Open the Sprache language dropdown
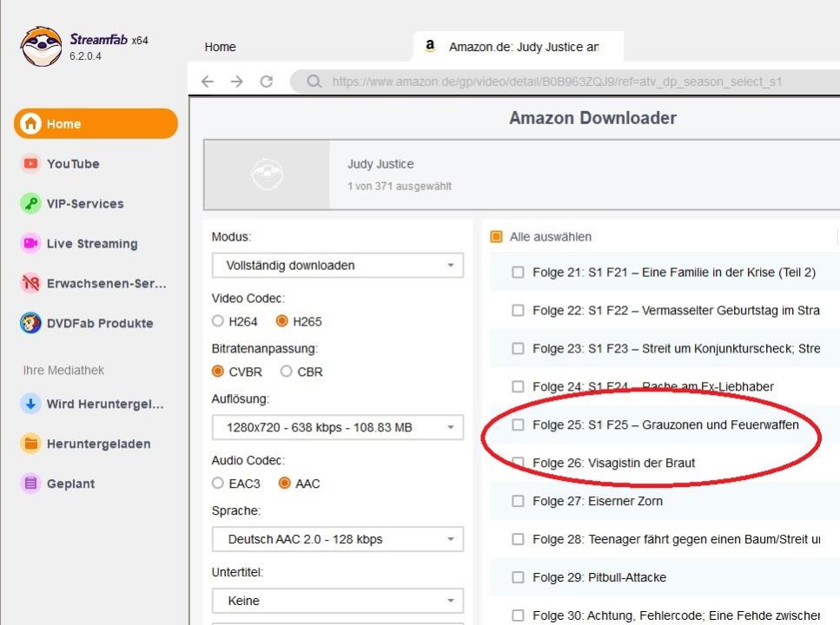 338,539
